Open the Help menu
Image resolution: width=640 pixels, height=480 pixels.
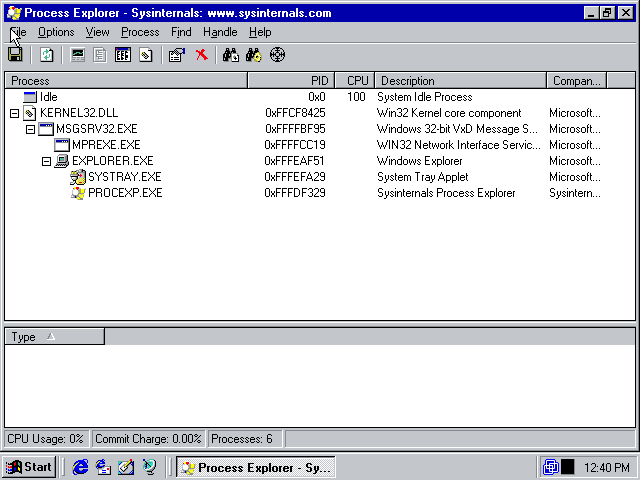(x=260, y=32)
